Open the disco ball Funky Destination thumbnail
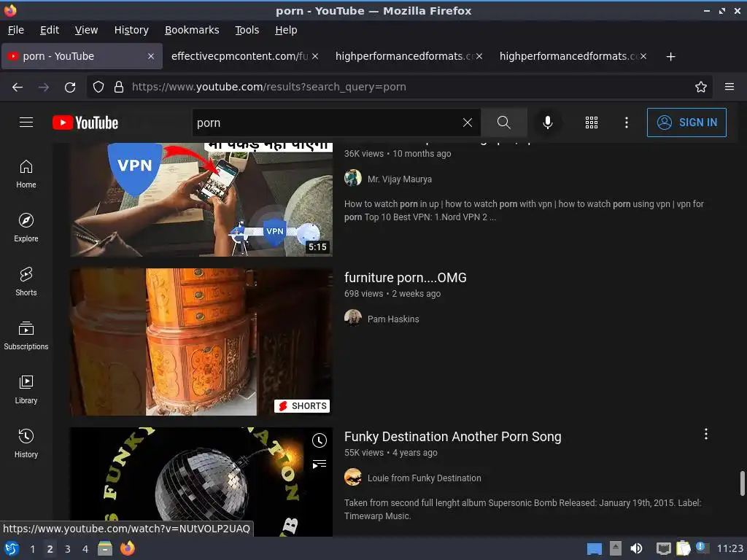The height and width of the screenshot is (560, 747). [201, 482]
